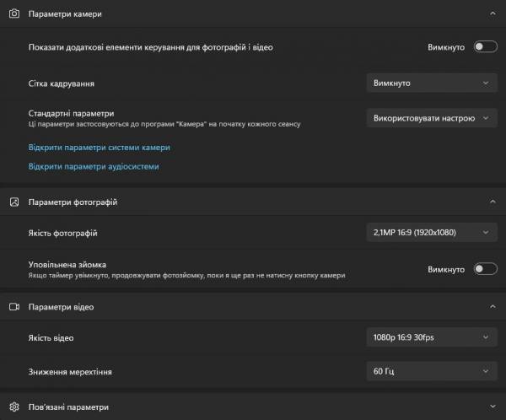Collapse the Параметри камери section chevron

pyautogui.click(x=493, y=13)
